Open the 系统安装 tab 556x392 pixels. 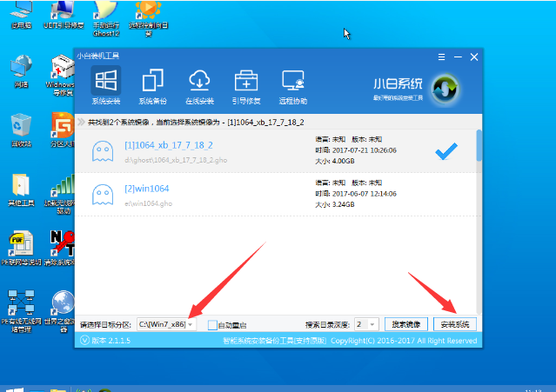105,86
